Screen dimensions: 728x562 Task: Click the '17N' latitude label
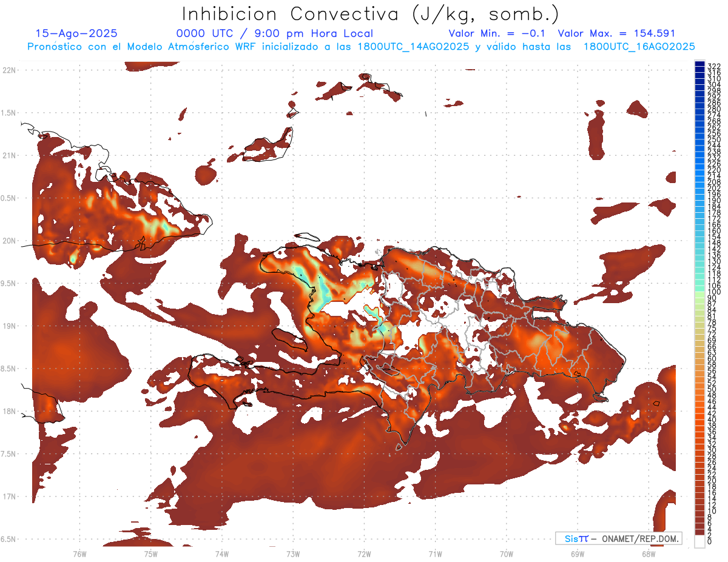(x=8, y=497)
